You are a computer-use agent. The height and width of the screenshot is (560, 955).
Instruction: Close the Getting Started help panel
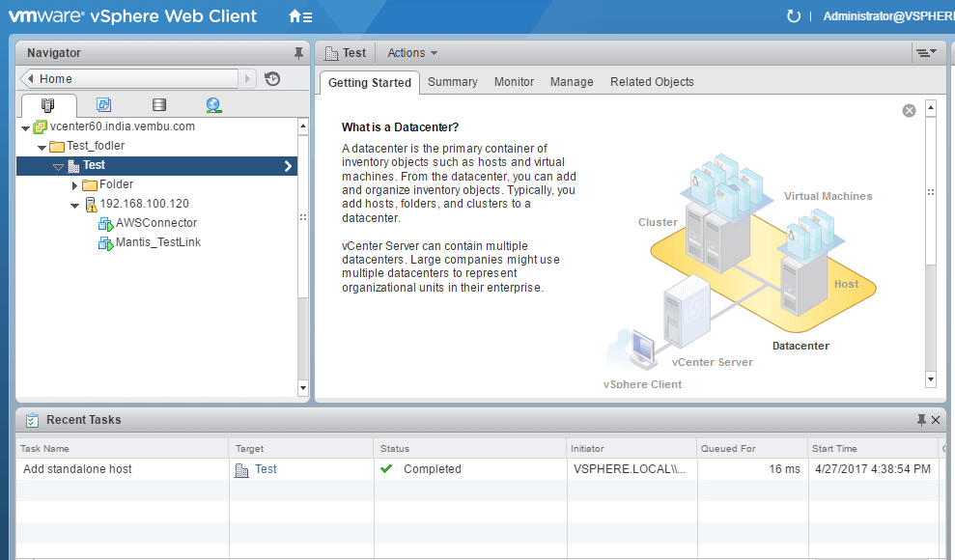[x=909, y=110]
